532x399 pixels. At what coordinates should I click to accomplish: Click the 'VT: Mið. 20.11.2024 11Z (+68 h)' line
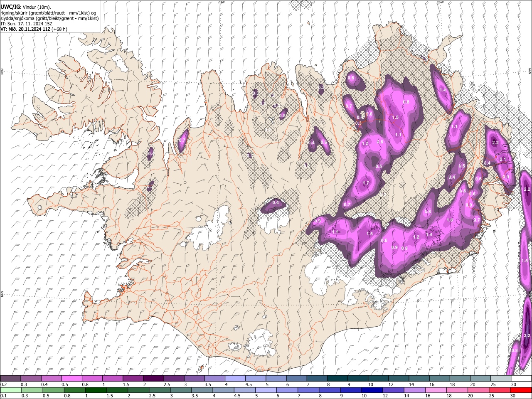(x=34, y=30)
